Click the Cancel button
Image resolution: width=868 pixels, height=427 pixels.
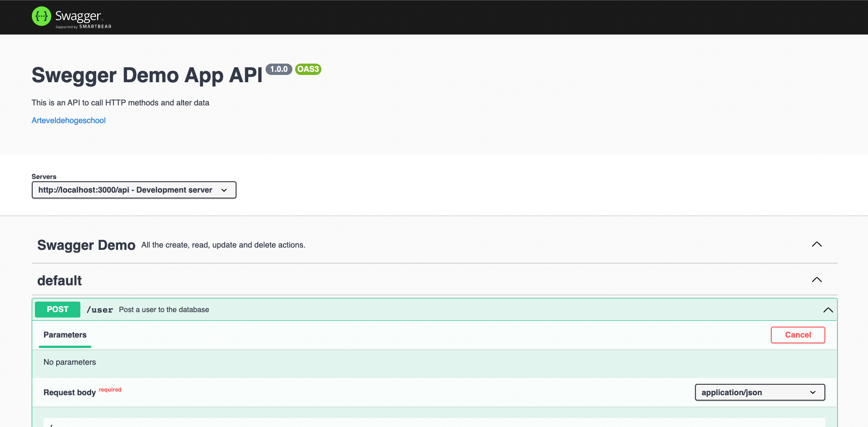pyautogui.click(x=798, y=335)
